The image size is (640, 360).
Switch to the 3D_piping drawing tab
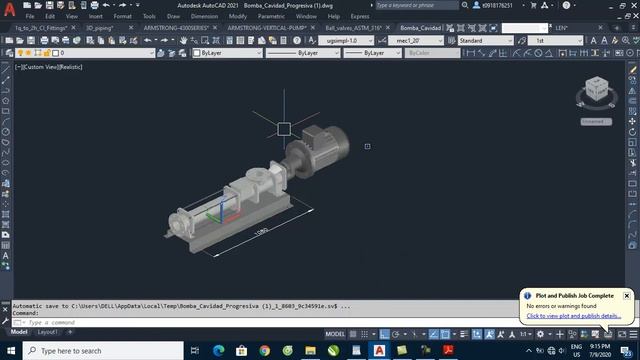coord(100,28)
